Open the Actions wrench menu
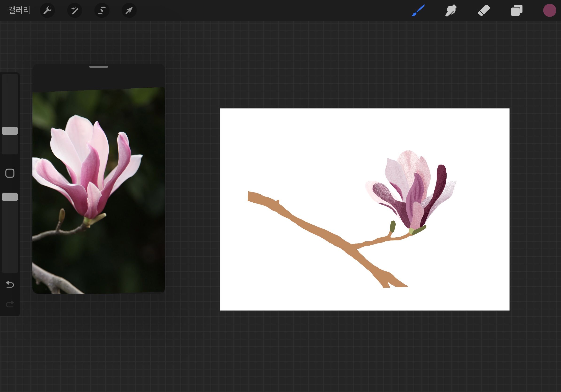 click(47, 11)
